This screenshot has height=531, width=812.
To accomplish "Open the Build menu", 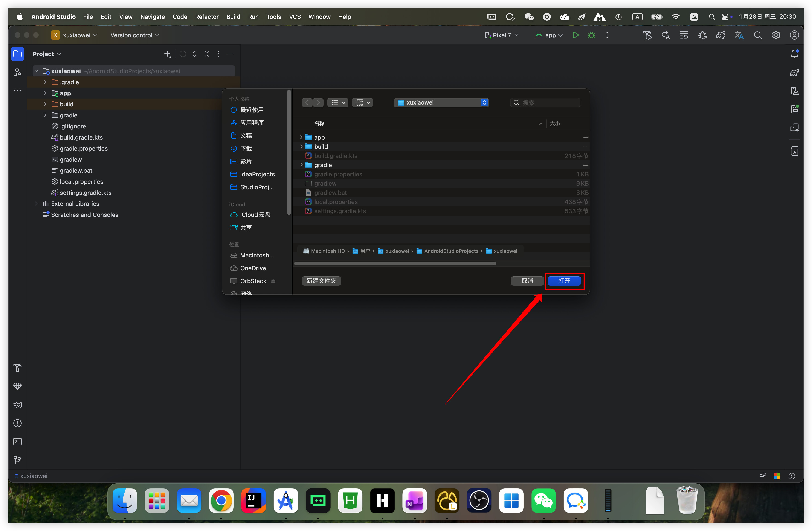I will (x=233, y=17).
